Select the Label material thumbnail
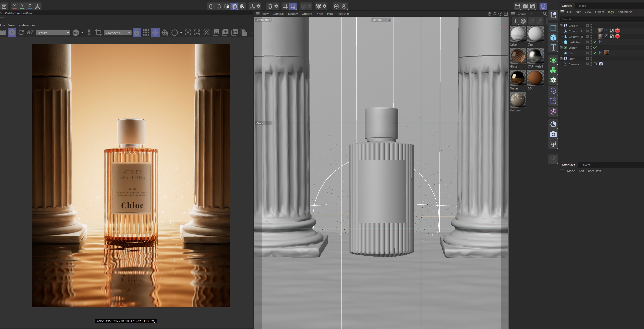644x329 pixels. click(x=518, y=34)
